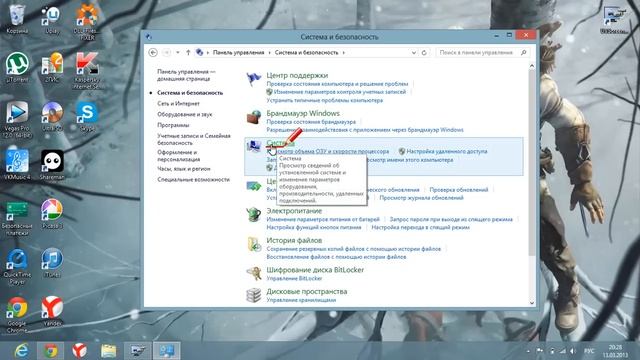Open iTunes desktop shortcut

pos(52,262)
